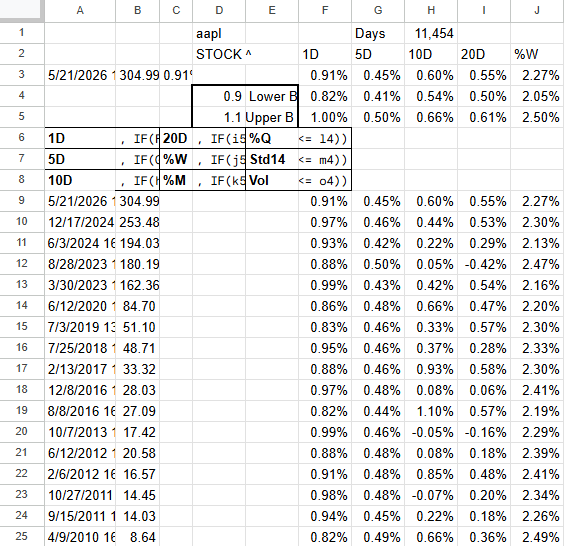This screenshot has height=546, width=564.
Task: Select date 8/28/2023 cell
Action: (80, 264)
